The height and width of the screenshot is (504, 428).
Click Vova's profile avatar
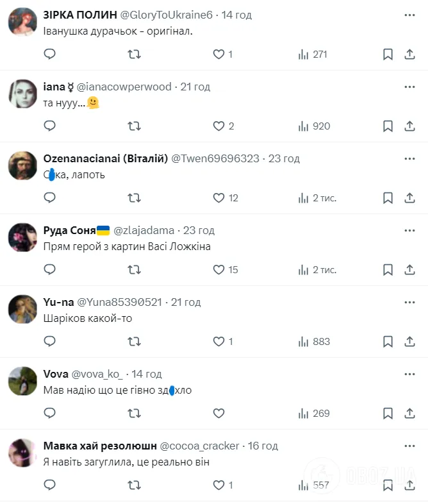[22, 381]
